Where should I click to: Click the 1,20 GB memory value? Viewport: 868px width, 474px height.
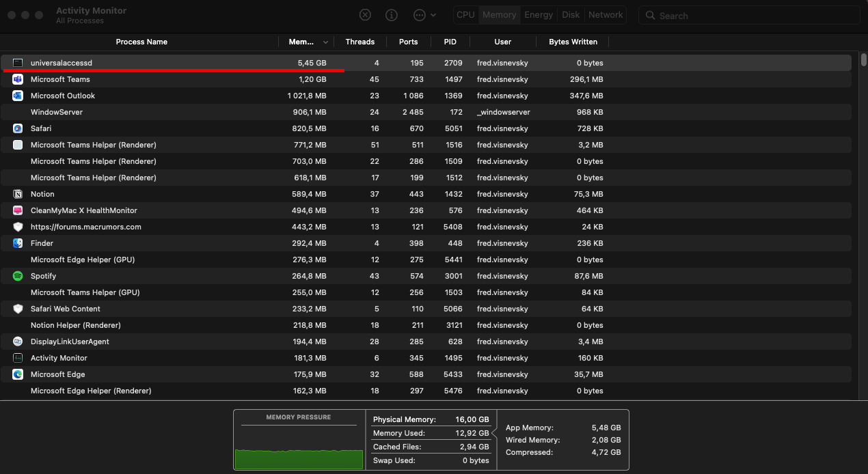312,79
